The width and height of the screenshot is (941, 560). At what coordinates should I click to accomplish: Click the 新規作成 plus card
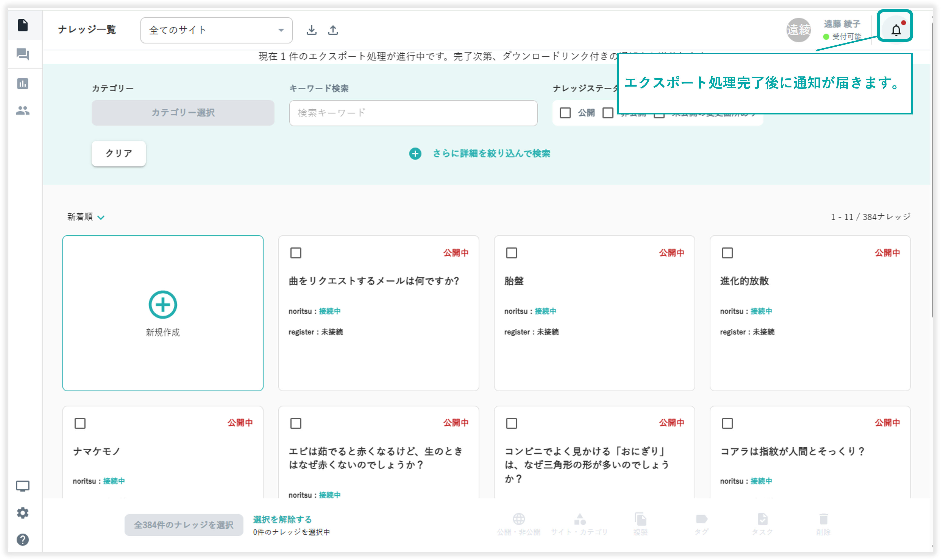[163, 313]
